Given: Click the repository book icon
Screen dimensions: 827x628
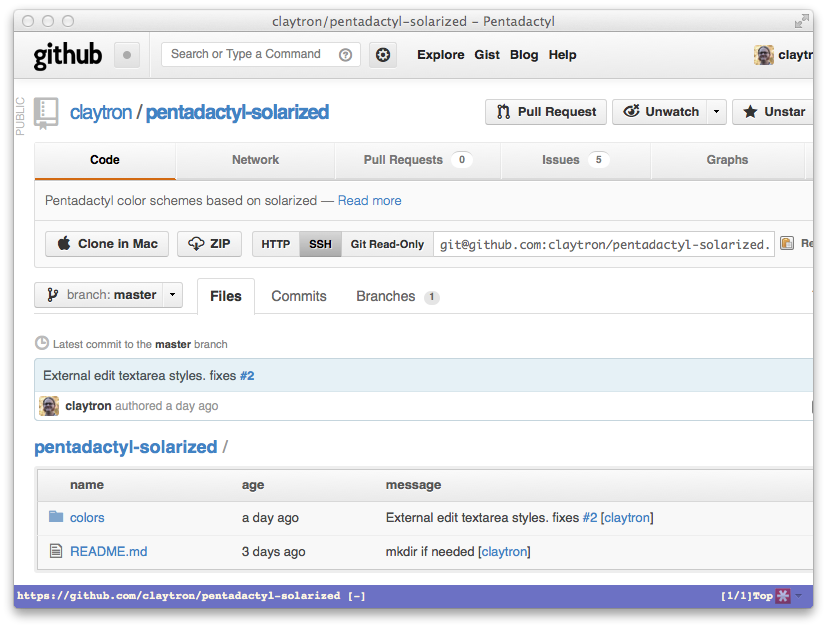Looking at the screenshot, I should [x=46, y=113].
